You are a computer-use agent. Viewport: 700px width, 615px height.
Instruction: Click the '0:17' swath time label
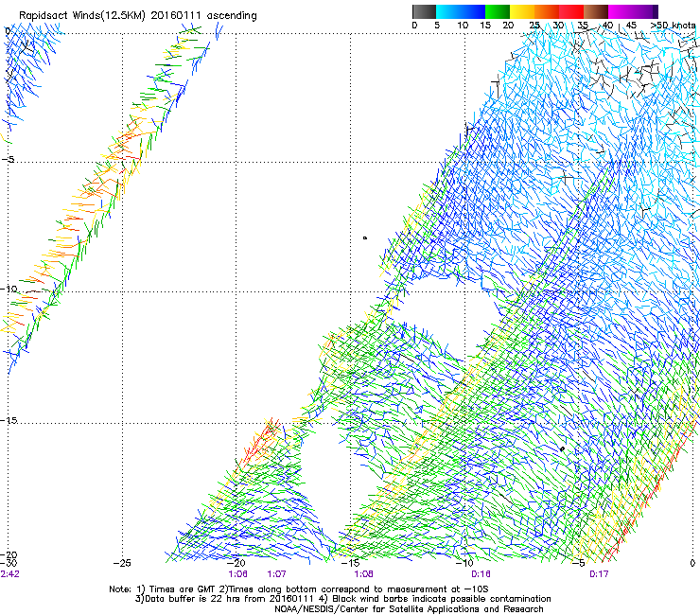pyautogui.click(x=599, y=574)
